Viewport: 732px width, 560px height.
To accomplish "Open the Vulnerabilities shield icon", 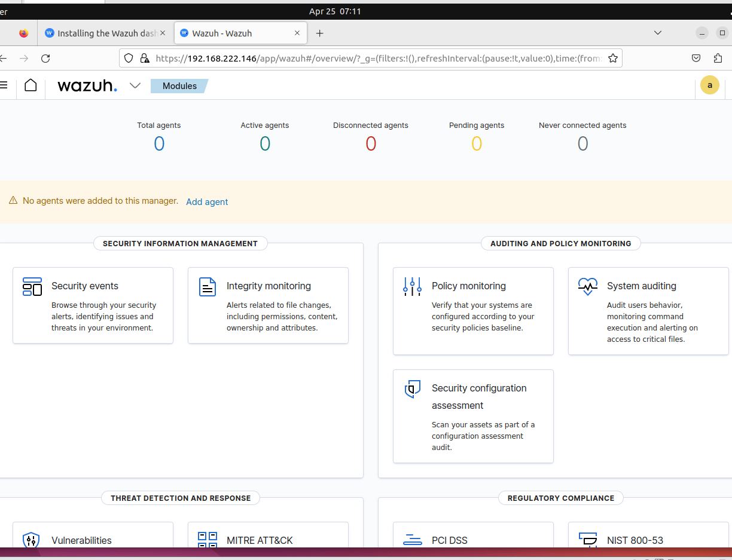I will click(31, 540).
